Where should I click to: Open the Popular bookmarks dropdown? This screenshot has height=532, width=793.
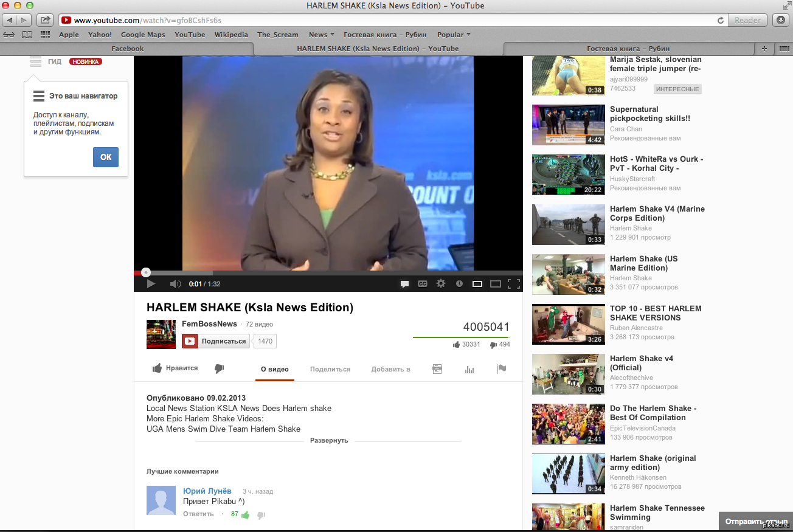click(x=454, y=35)
